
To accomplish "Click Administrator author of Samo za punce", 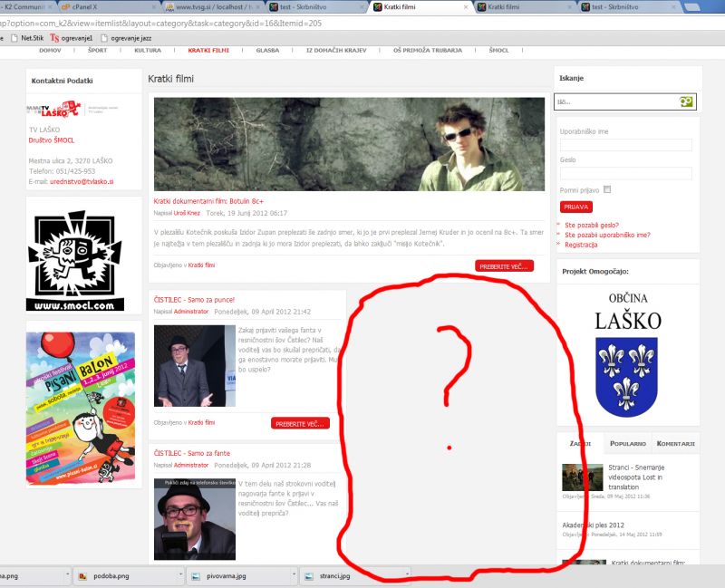I will coord(191,312).
